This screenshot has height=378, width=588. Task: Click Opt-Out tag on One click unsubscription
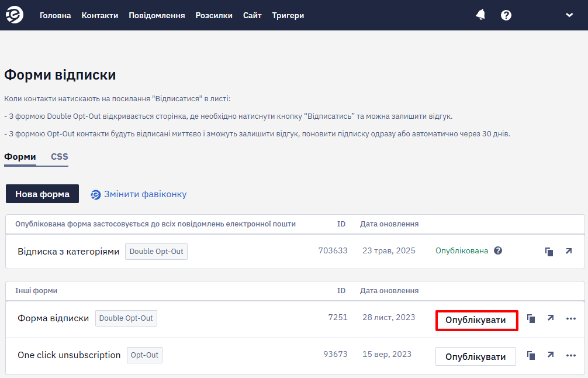(x=144, y=355)
